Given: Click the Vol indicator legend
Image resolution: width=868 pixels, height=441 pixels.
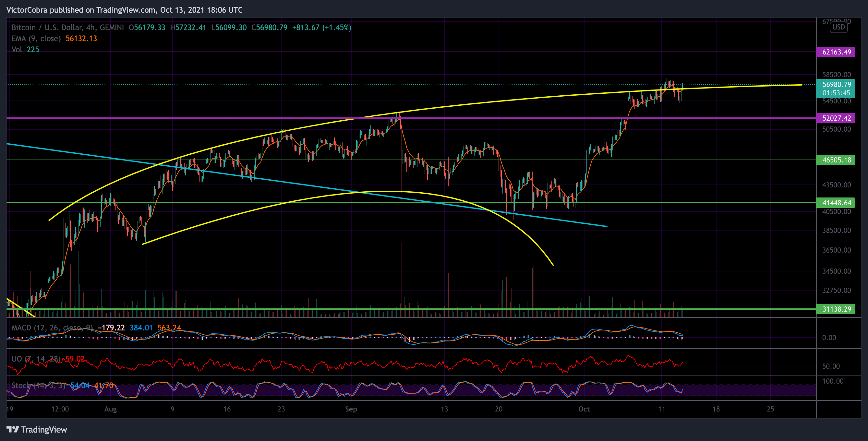Looking at the screenshot, I should [x=17, y=49].
